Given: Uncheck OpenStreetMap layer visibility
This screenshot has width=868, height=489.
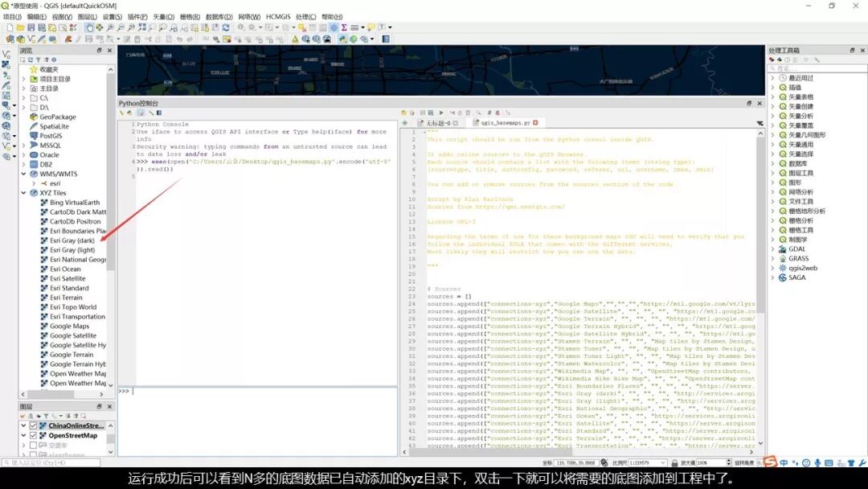Looking at the screenshot, I should click(33, 436).
